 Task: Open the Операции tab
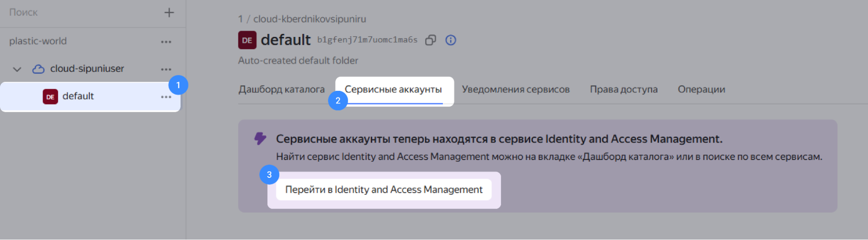[x=701, y=89]
